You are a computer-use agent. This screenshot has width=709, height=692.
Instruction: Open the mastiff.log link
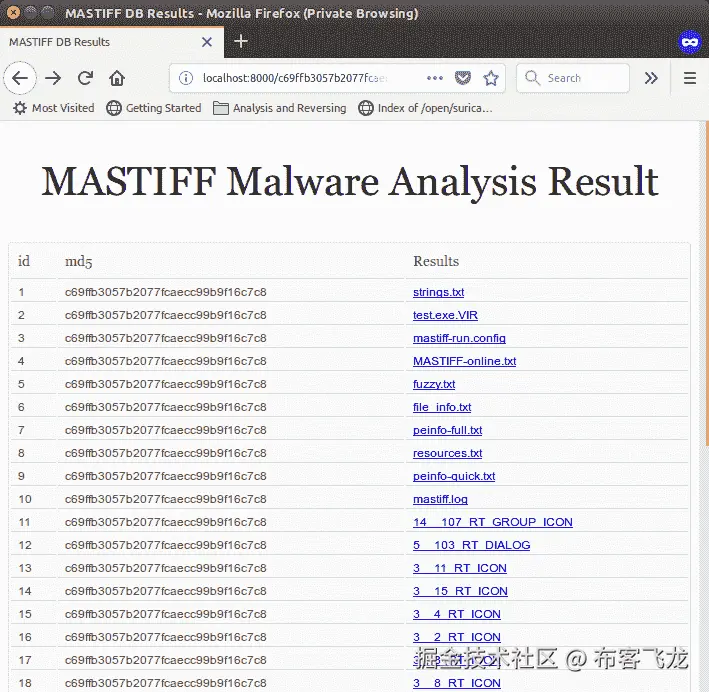point(440,499)
